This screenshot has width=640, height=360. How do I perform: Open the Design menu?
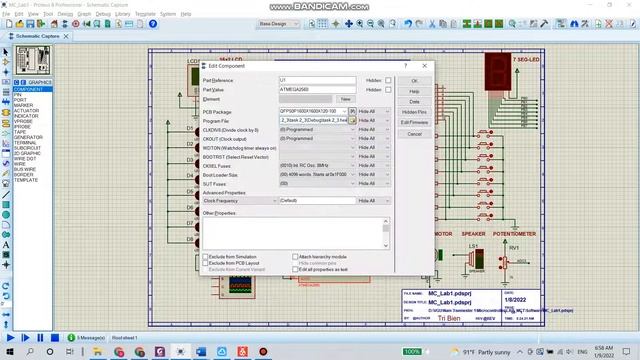coord(65,14)
